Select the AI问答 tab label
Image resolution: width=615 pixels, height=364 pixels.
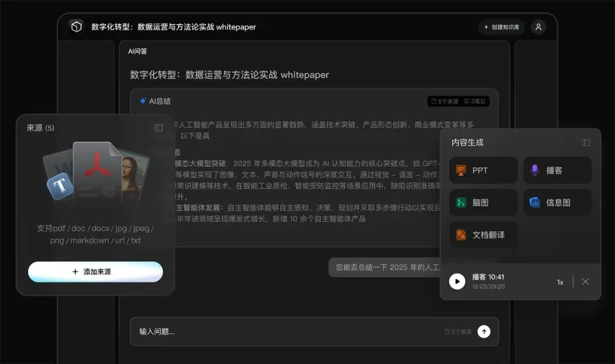pos(137,51)
